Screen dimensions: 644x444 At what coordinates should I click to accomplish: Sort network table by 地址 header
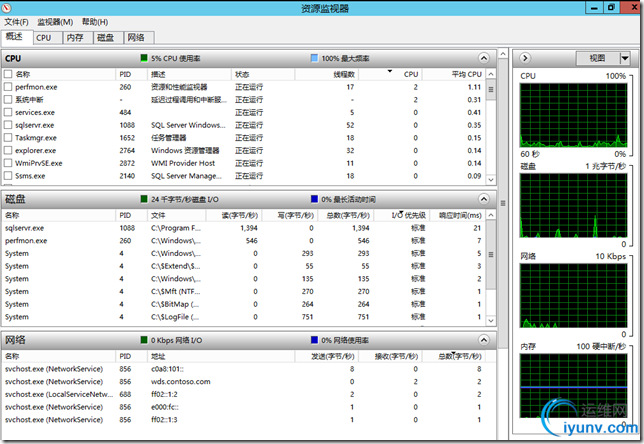coord(221,356)
